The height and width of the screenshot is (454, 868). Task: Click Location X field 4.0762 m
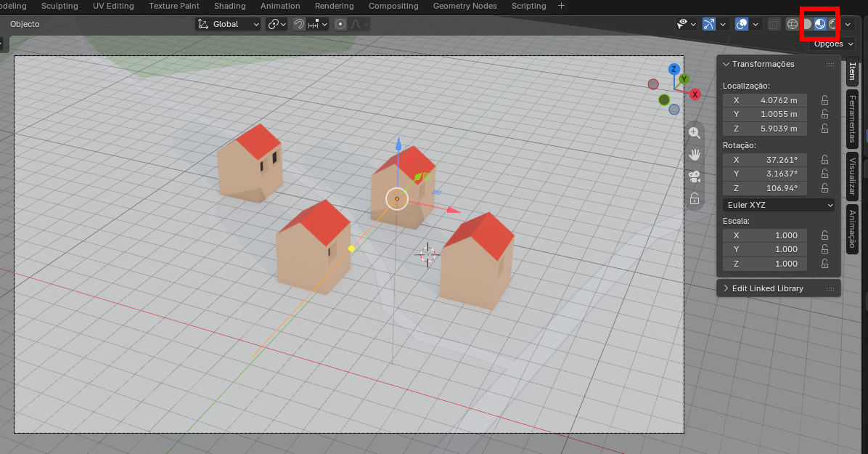(764, 100)
